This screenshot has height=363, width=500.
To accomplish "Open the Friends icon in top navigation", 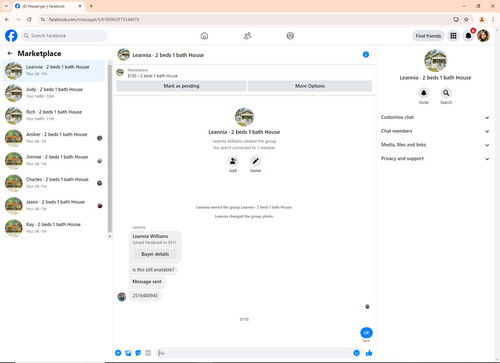I will coord(247,36).
